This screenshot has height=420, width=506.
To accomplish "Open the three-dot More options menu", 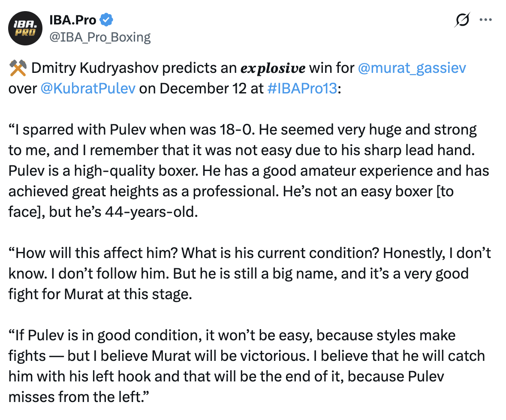I will (x=485, y=20).
